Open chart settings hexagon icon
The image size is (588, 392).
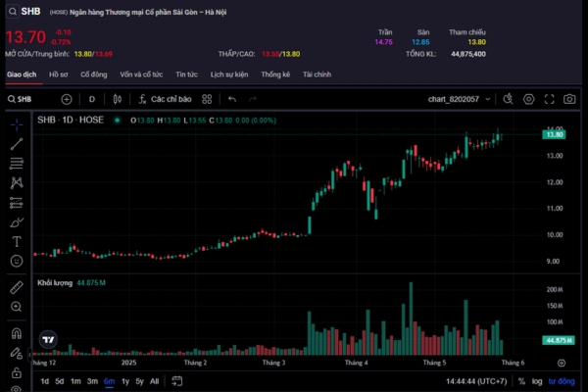click(x=529, y=99)
